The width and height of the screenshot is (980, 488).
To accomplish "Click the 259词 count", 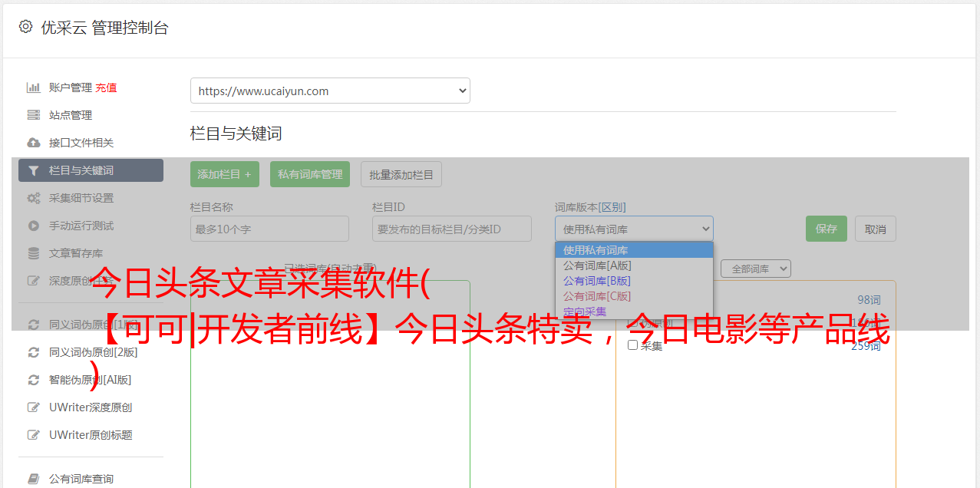I will [866, 346].
